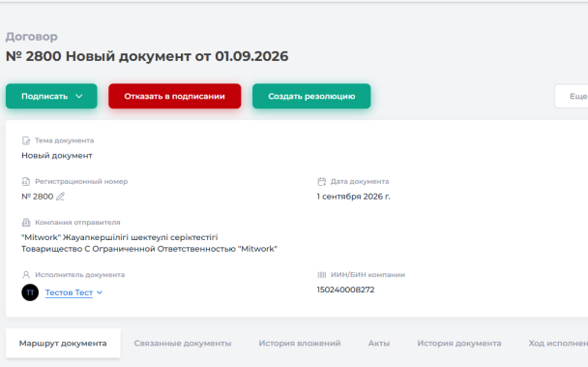Screen dimensions: 588x367
Task: Open the История вложений tab
Action: coord(300,343)
